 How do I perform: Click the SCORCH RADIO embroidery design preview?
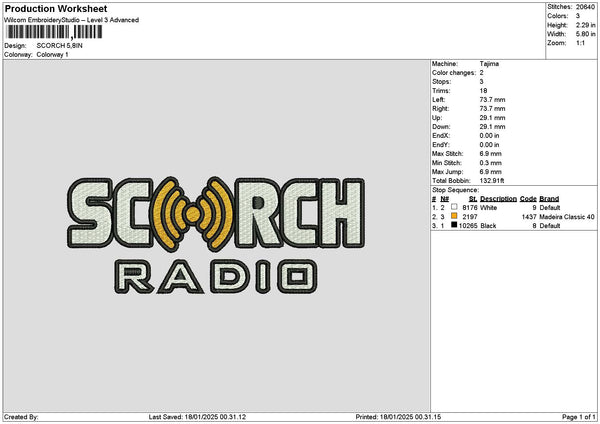point(216,235)
